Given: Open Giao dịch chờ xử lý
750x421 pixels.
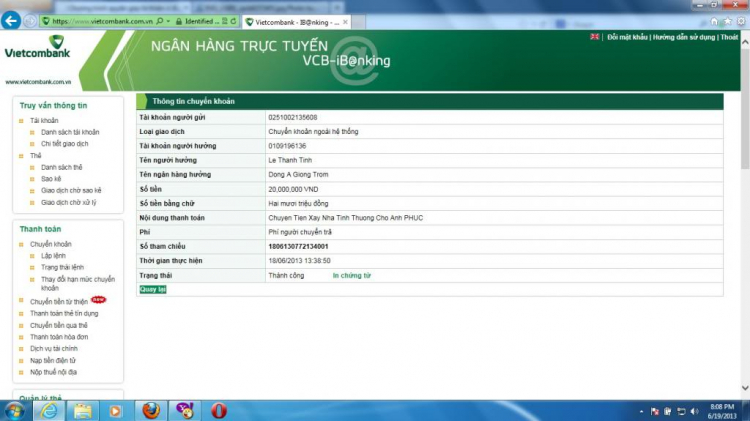Looking at the screenshot, I should (x=68, y=202).
